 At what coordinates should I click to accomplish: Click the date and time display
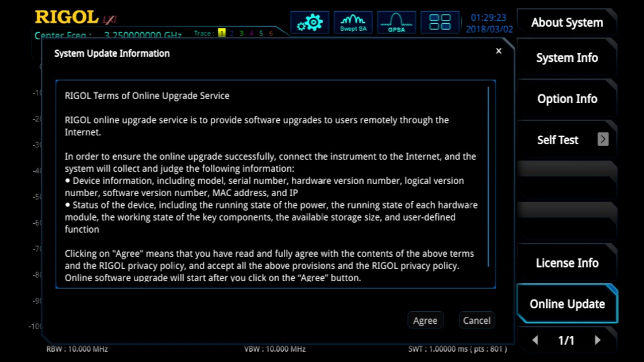click(x=489, y=24)
